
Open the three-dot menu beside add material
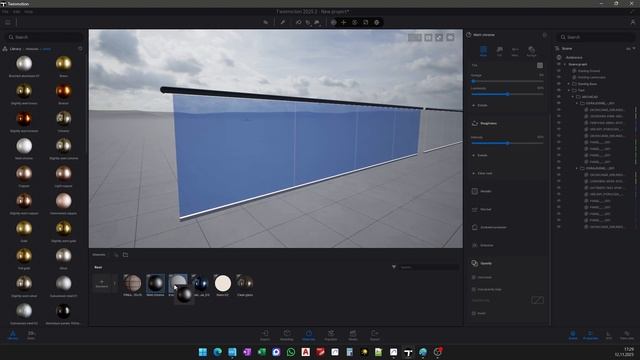tap(114, 283)
